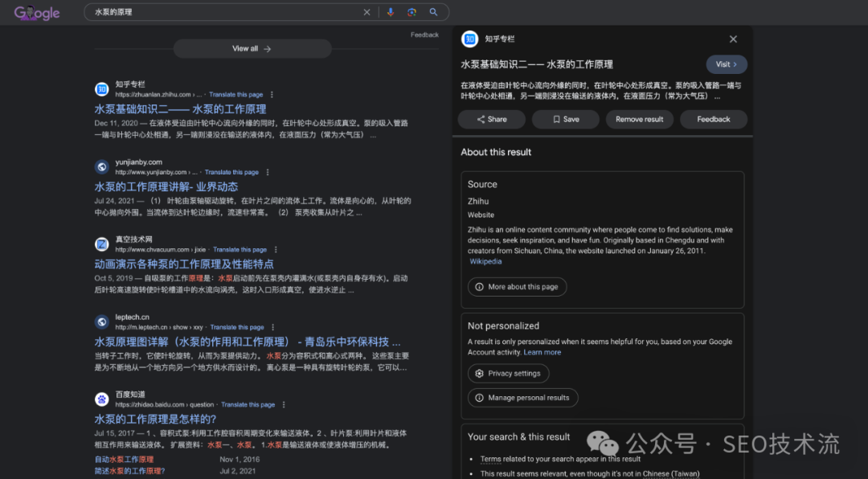Screen dimensions: 868x479
Task: Open More about this page
Action: click(517, 287)
